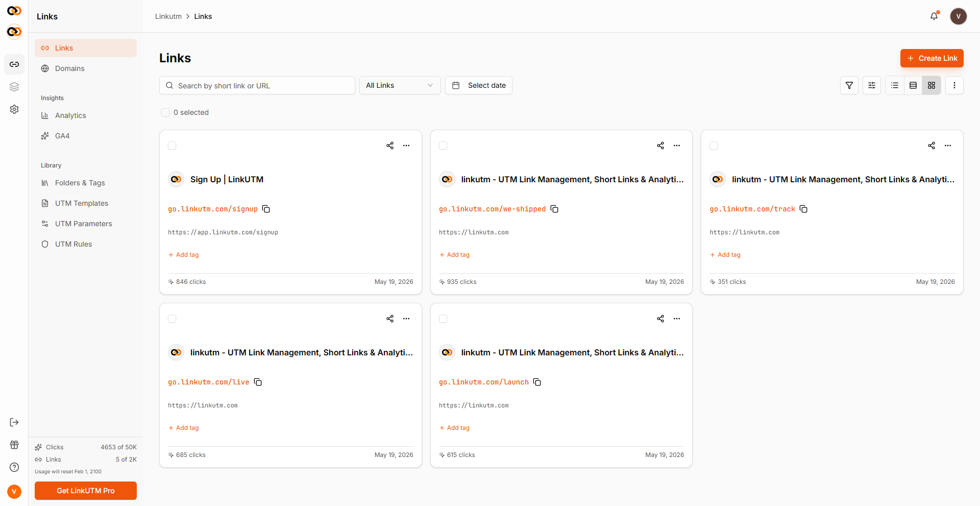Screen dimensions: 980x506
Task: Share the go.linkutm.com/launch link
Action: click(660, 319)
